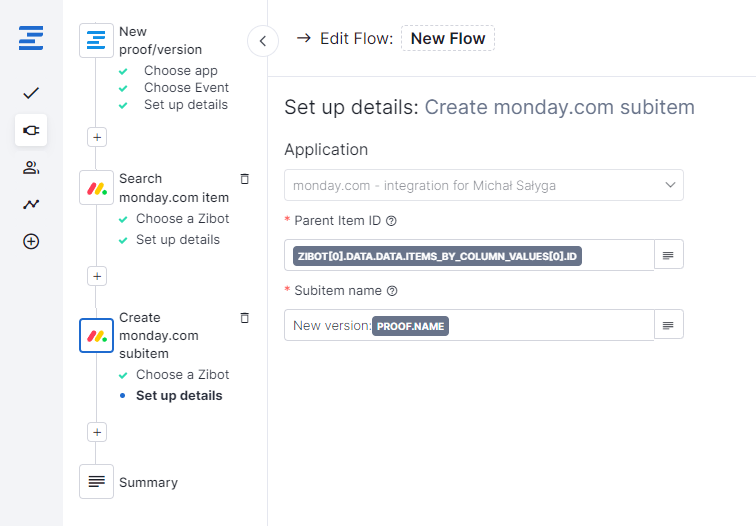The width and height of the screenshot is (756, 526).
Task: Open variable picker for Subitem name
Action: (x=668, y=325)
